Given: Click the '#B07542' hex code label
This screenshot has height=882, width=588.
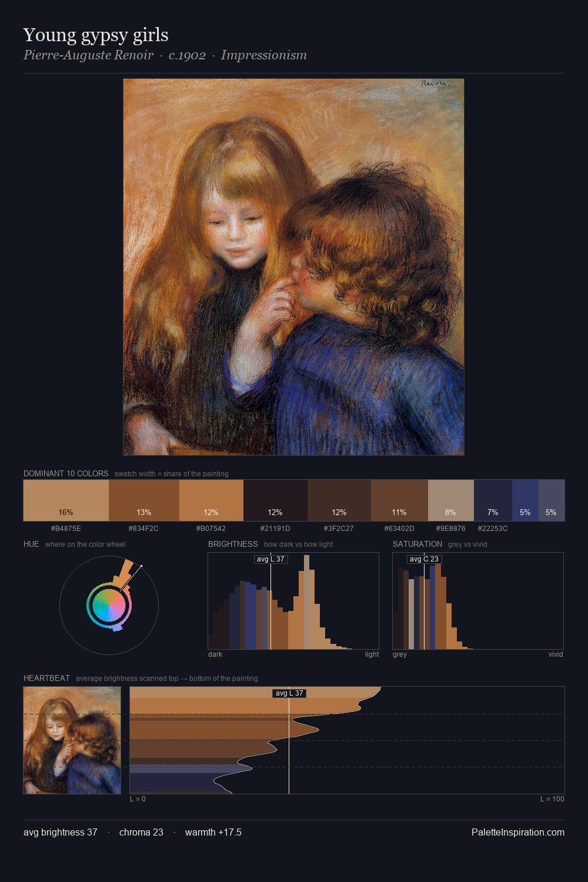Looking at the screenshot, I should coord(211,529).
